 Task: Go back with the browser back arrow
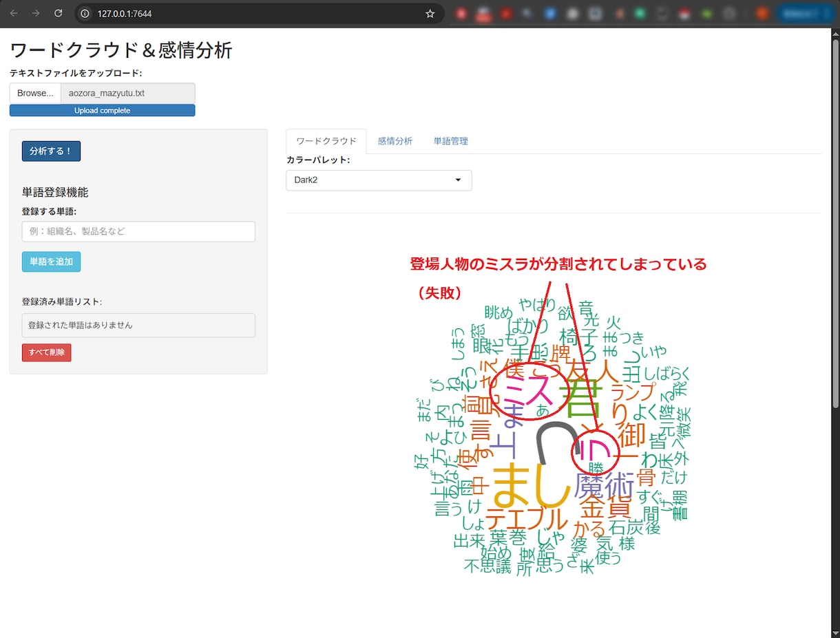click(14, 14)
